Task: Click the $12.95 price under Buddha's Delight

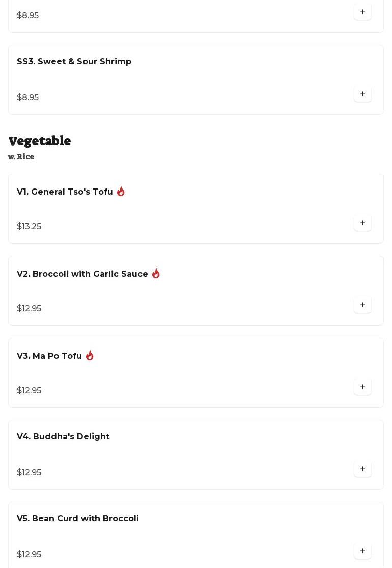Action: [29, 473]
